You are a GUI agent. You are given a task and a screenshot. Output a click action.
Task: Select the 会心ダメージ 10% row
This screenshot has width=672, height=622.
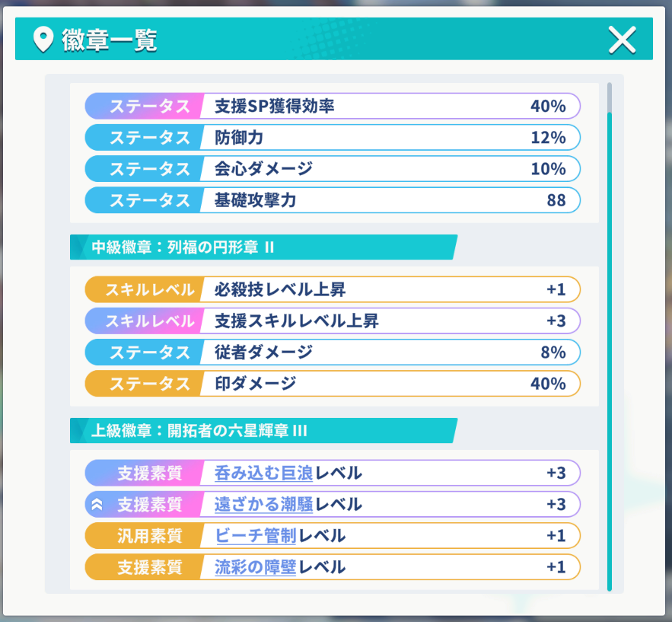[333, 168]
